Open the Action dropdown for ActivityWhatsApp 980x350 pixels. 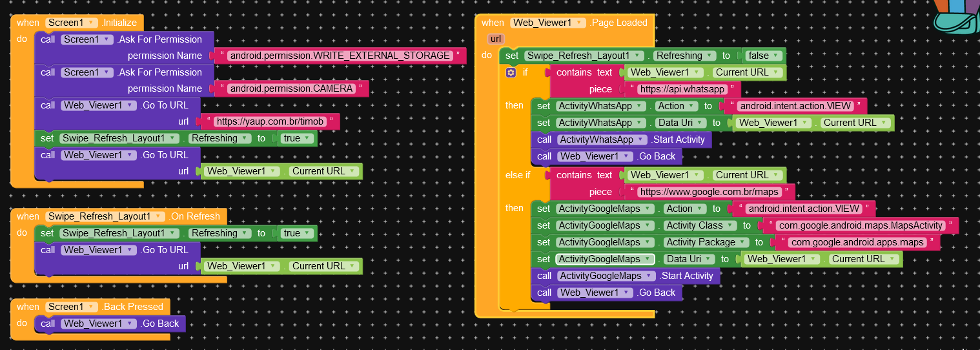(675, 106)
